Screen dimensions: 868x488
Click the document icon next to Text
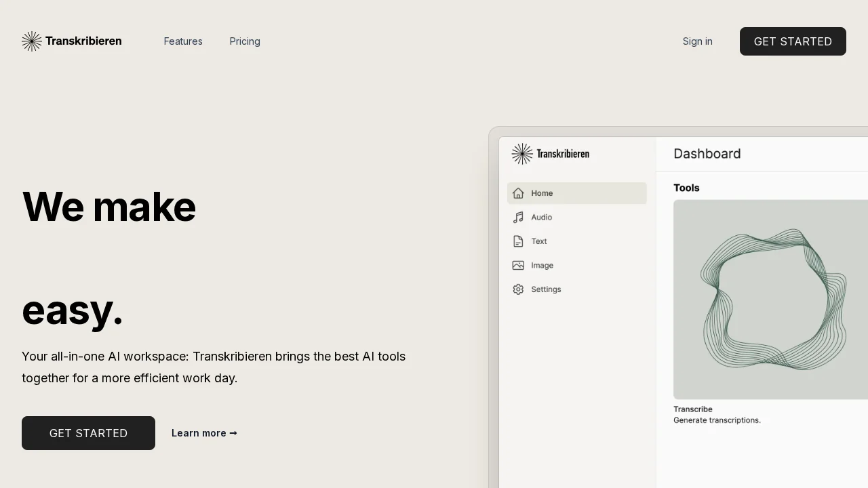click(518, 241)
